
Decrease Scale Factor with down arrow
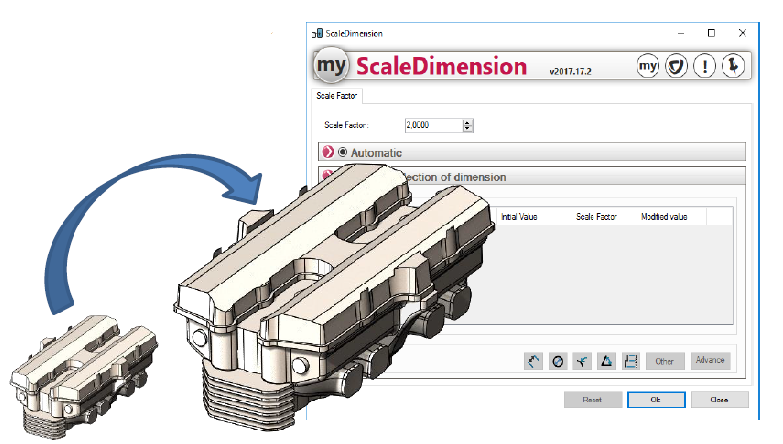pyautogui.click(x=467, y=128)
